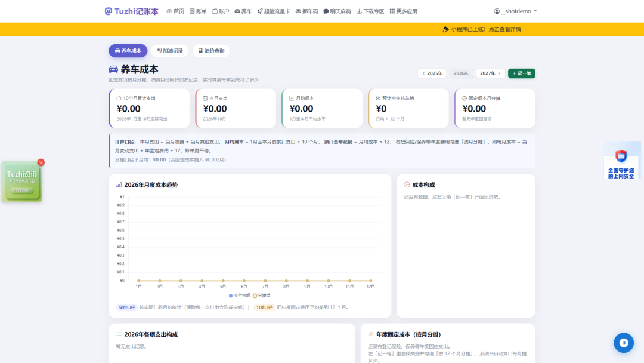Open the Tuzhi资讯 green floating card

pyautogui.click(x=22, y=181)
